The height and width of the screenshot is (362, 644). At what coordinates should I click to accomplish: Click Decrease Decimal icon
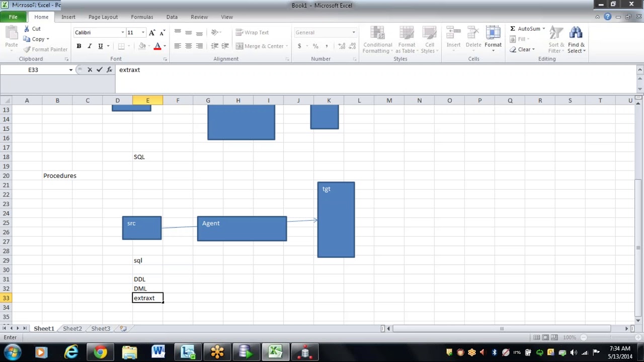point(352,46)
